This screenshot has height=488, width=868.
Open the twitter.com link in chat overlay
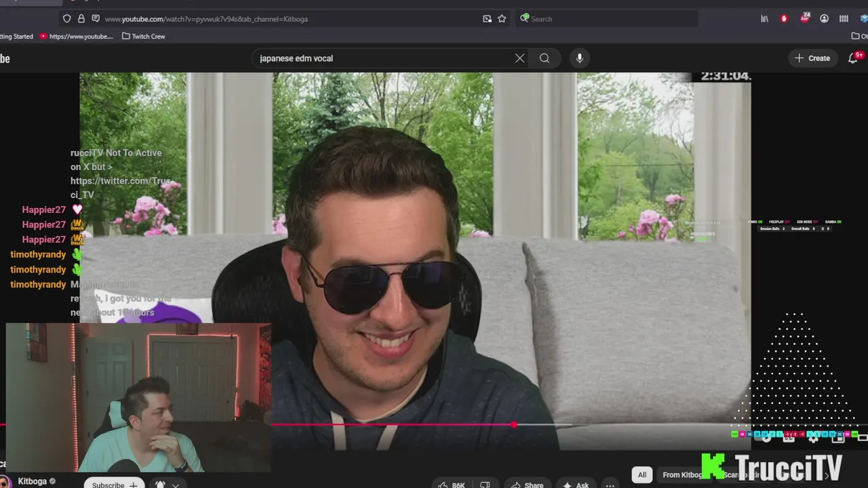tap(120, 188)
